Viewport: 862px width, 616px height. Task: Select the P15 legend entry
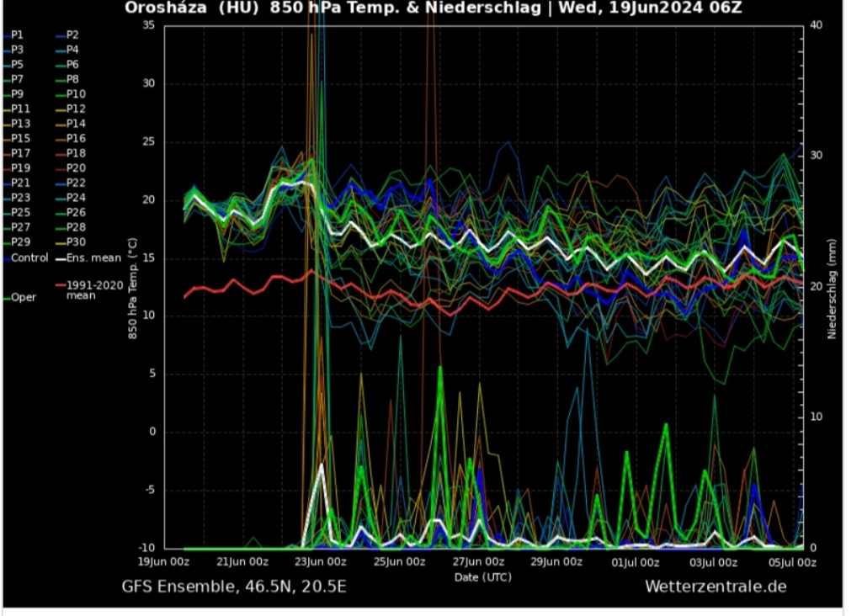[20, 138]
